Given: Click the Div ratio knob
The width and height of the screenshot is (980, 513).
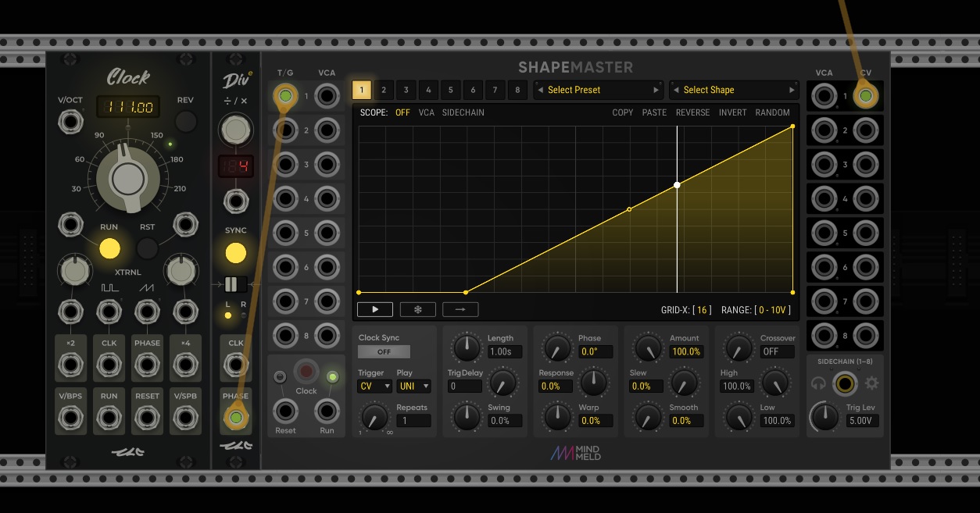Looking at the screenshot, I should pos(236,131).
